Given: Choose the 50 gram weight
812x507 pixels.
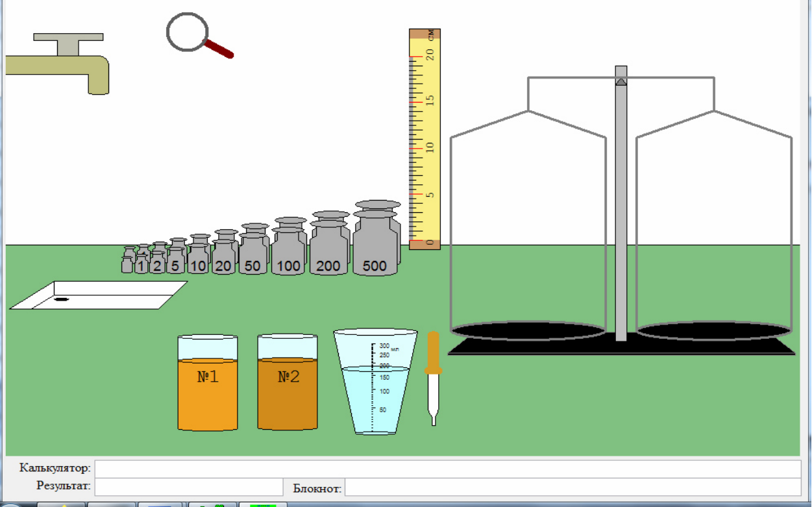Looking at the screenshot, I should coord(252,253).
